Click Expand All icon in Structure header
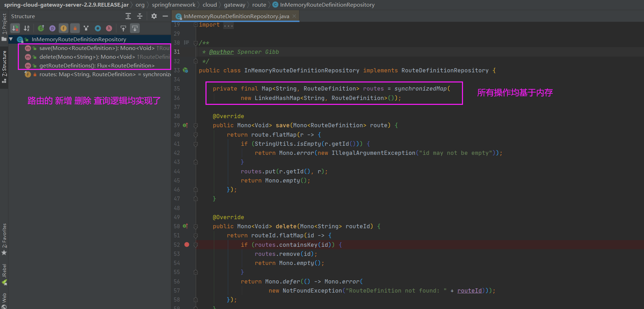 click(128, 16)
